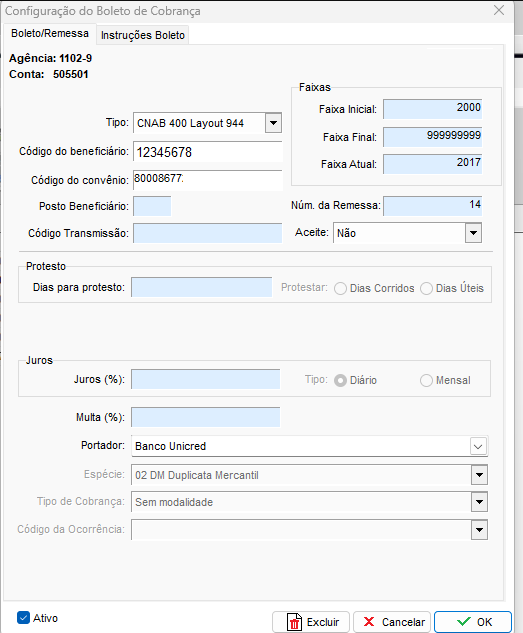Open the Tipo CNAB layout dropdown

[273, 123]
